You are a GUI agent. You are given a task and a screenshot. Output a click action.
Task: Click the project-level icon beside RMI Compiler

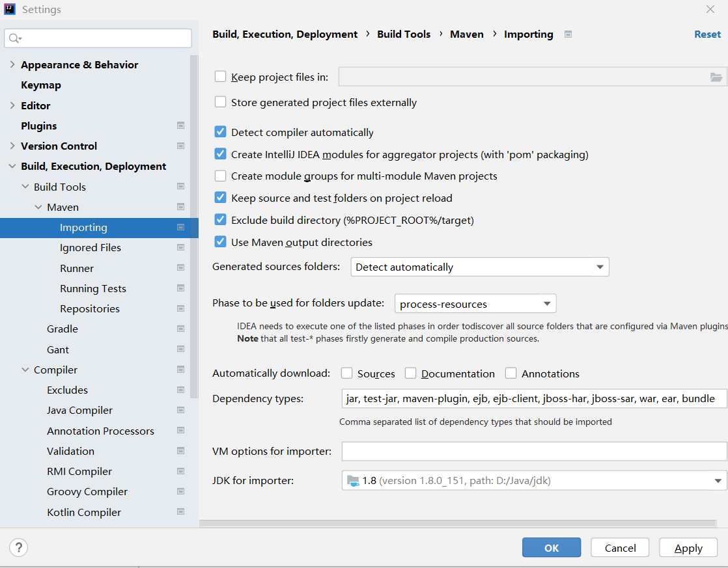pos(180,471)
